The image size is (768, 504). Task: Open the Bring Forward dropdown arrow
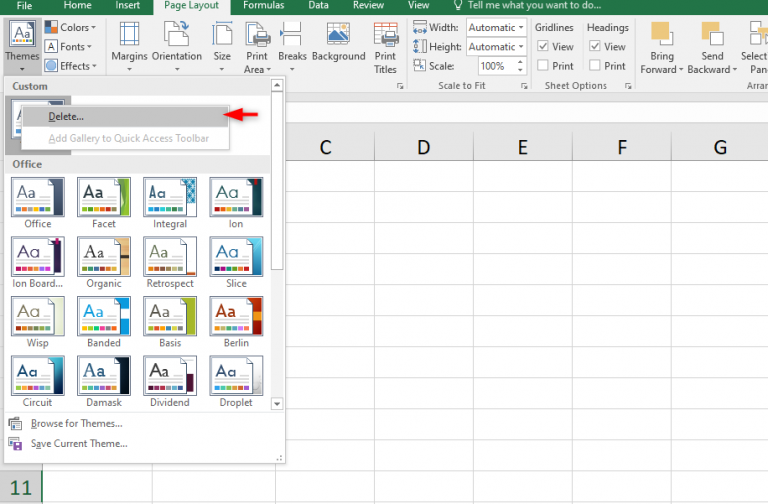681,70
